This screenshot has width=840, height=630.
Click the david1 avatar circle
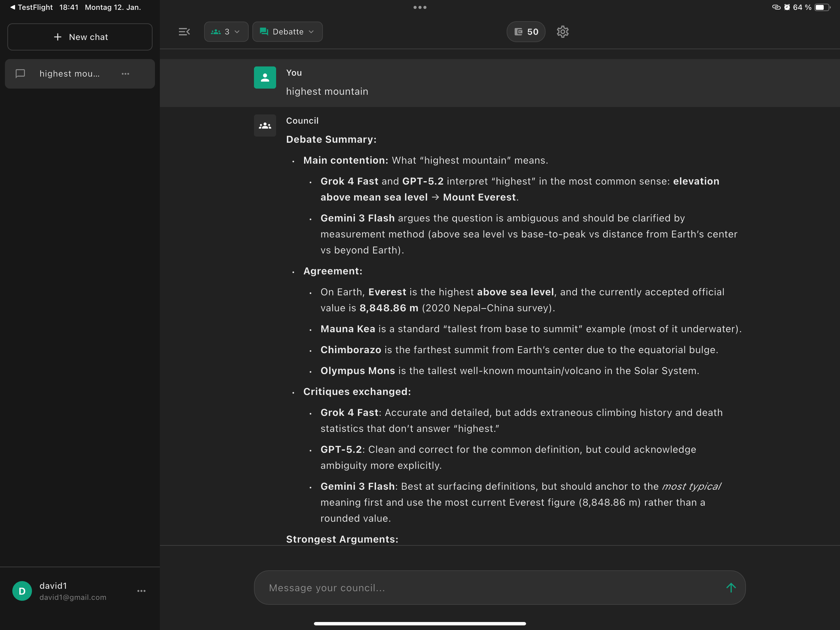[22, 591]
